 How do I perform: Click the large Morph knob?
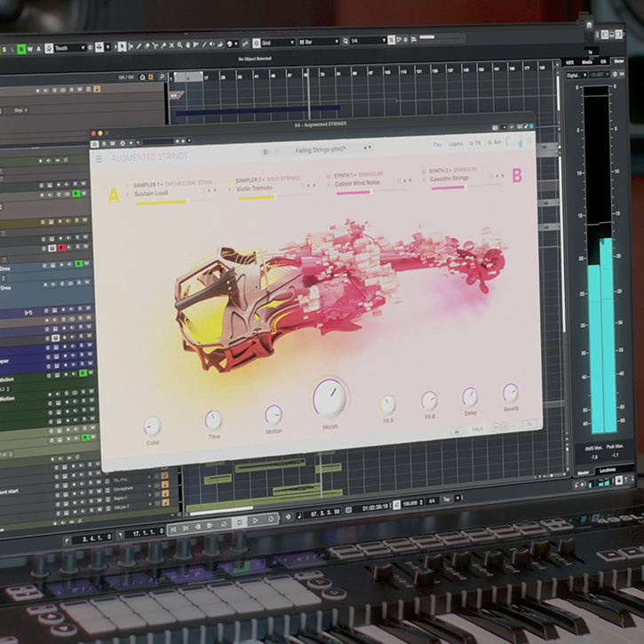pos(330,398)
